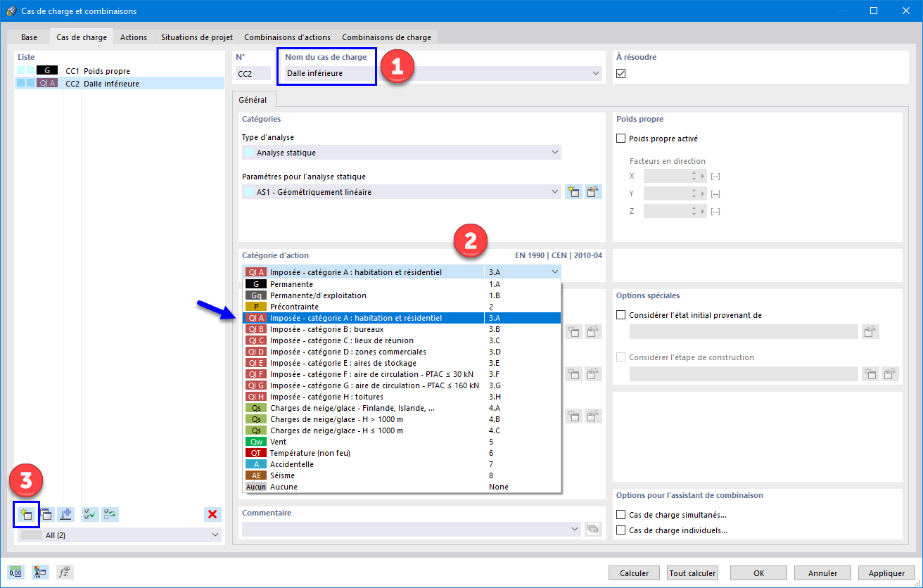This screenshot has height=588, width=923.
Task: Open the comment library icon
Action: 593,529
